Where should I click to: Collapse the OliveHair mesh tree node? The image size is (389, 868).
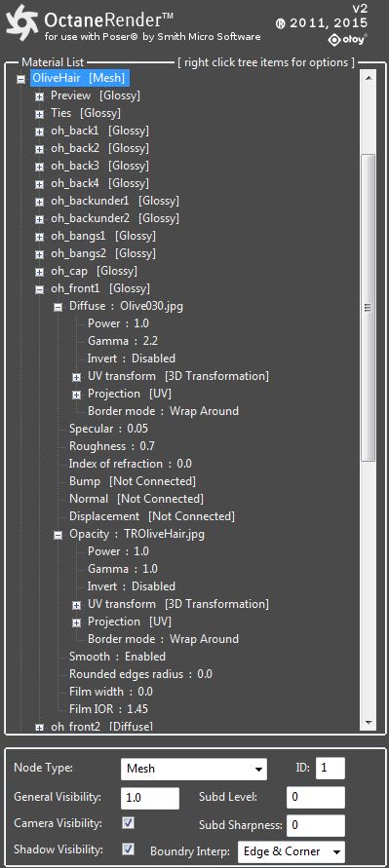pyautogui.click(x=21, y=79)
